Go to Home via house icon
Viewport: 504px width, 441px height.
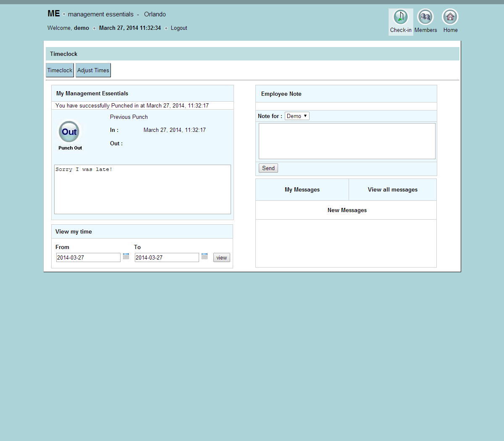point(450,17)
